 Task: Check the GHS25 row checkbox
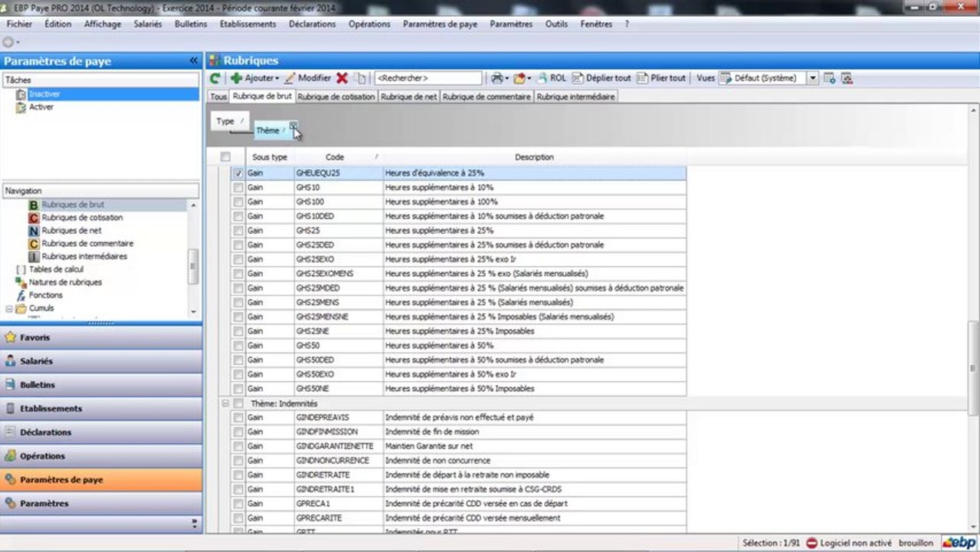(x=238, y=231)
